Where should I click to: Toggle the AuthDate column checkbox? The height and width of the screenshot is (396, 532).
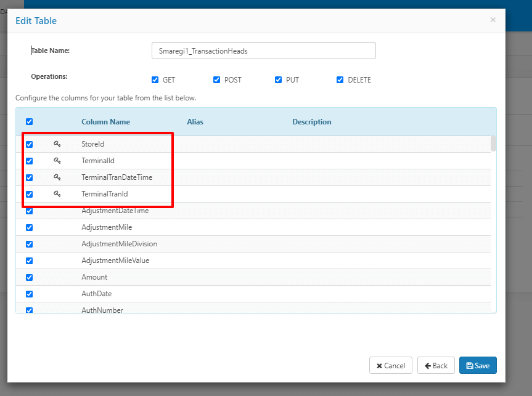[30, 294]
